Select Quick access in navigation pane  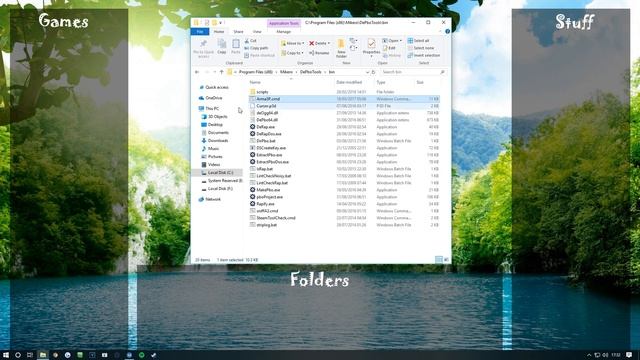pyautogui.click(x=216, y=87)
